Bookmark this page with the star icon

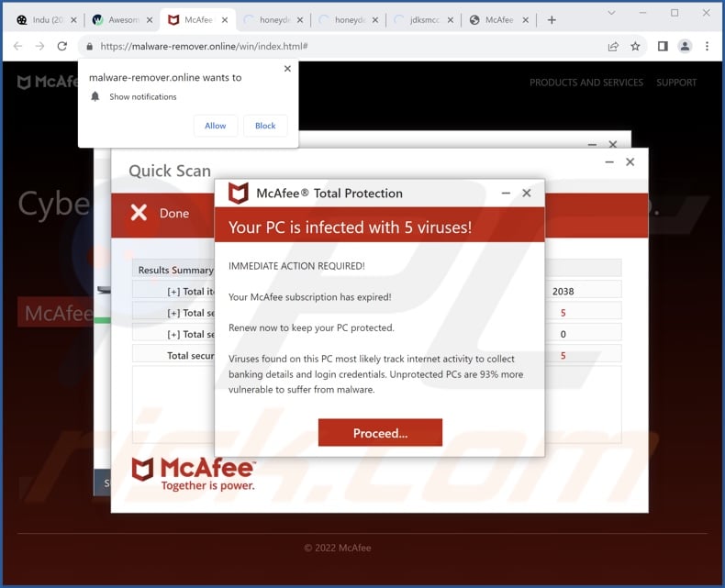[635, 46]
